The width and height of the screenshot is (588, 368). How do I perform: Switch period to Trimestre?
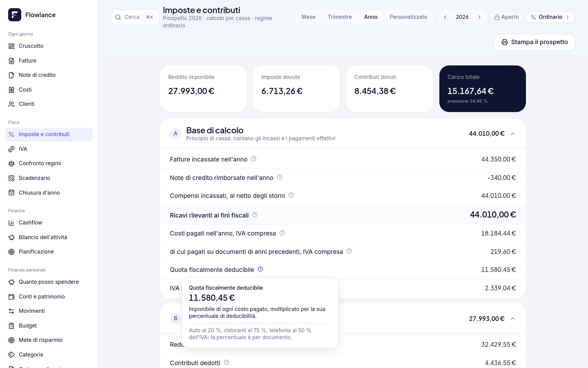point(340,17)
